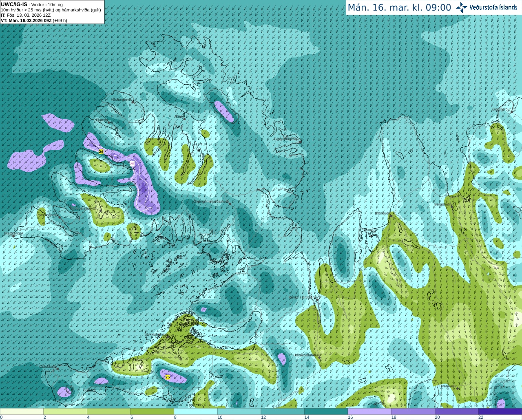This screenshot has height=420, width=522.
Task: Select the Bjargtangar station label
Action: coord(13,233)
